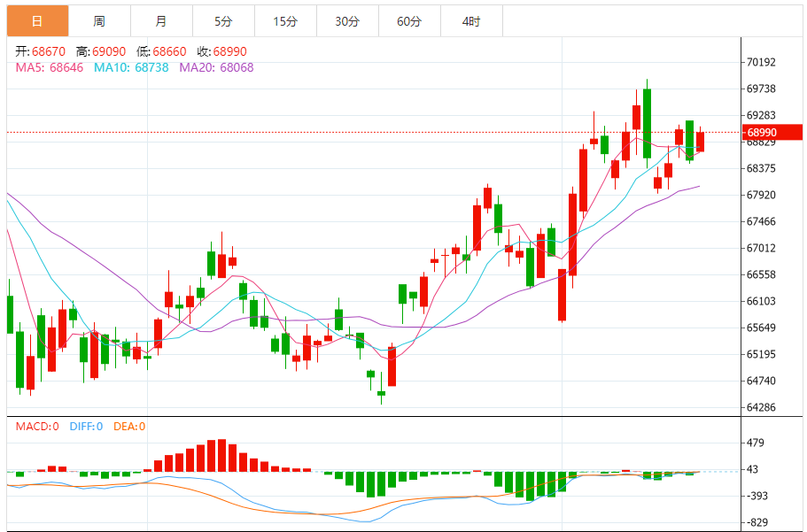The width and height of the screenshot is (807, 532).
Task: Click the -393 MACD axis label
Action: [757, 496]
